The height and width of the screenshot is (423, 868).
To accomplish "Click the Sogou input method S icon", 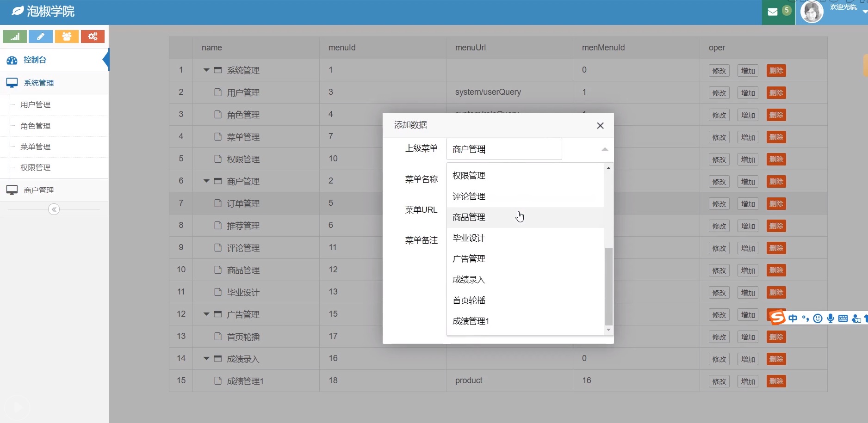I will tap(777, 317).
